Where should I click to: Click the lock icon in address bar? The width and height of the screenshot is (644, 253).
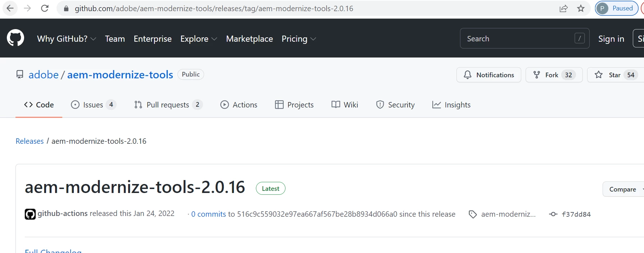[66, 9]
